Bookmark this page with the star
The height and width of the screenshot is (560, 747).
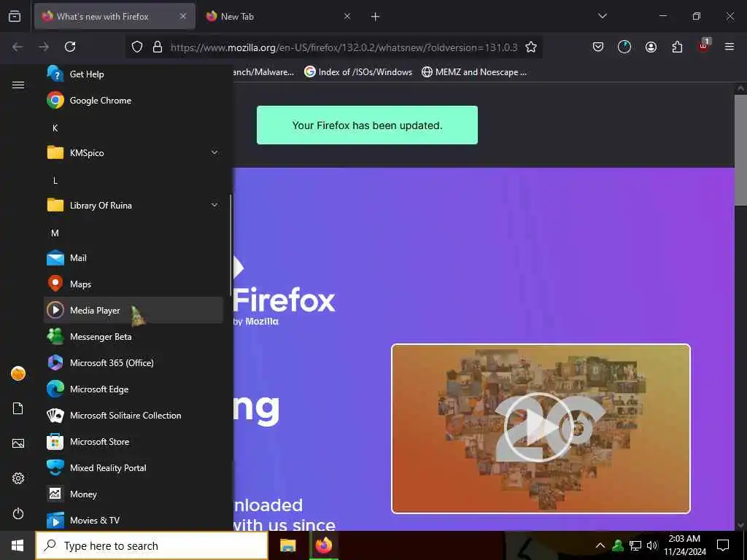point(531,47)
